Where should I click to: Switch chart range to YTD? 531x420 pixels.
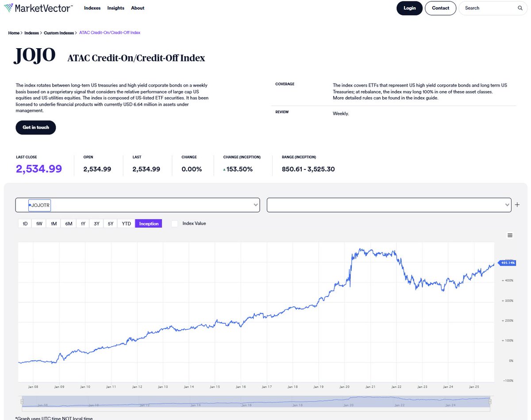(x=127, y=224)
